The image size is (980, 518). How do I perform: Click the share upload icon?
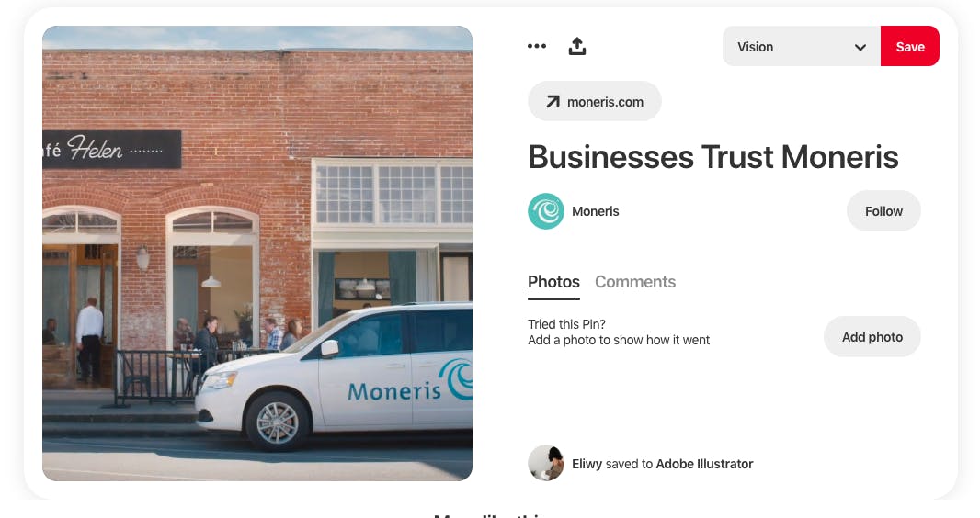pyautogui.click(x=576, y=46)
